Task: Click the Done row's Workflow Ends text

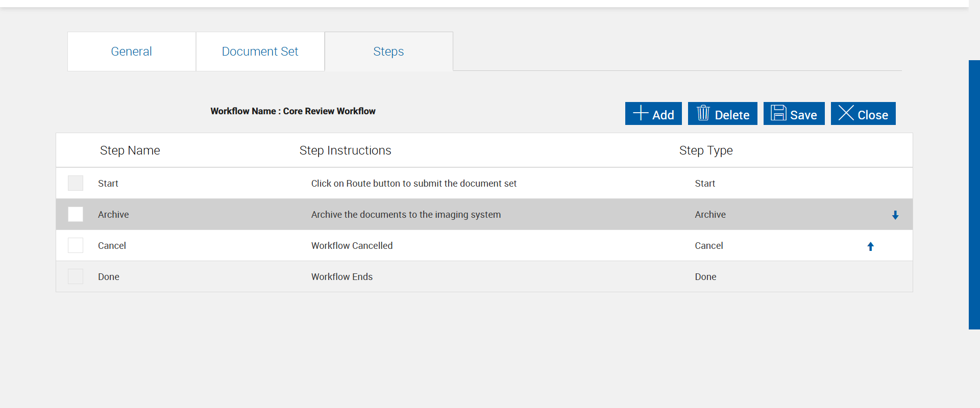Action: (x=341, y=277)
